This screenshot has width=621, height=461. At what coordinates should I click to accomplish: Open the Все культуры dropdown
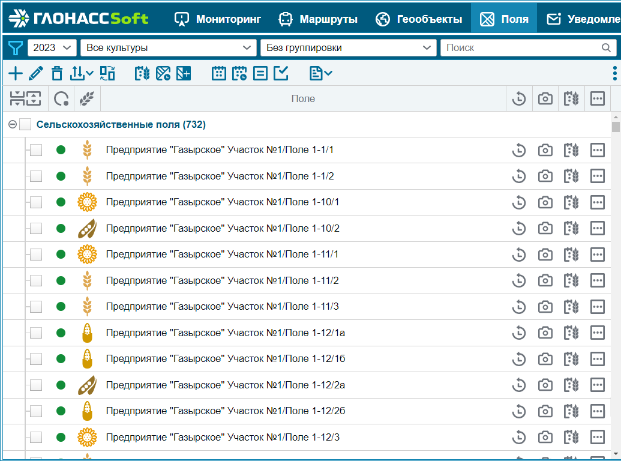point(168,48)
